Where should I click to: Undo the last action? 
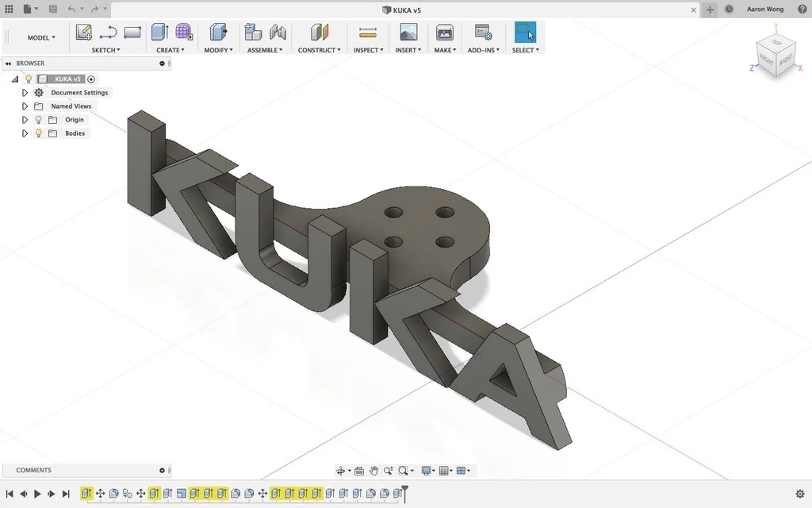[x=71, y=9]
